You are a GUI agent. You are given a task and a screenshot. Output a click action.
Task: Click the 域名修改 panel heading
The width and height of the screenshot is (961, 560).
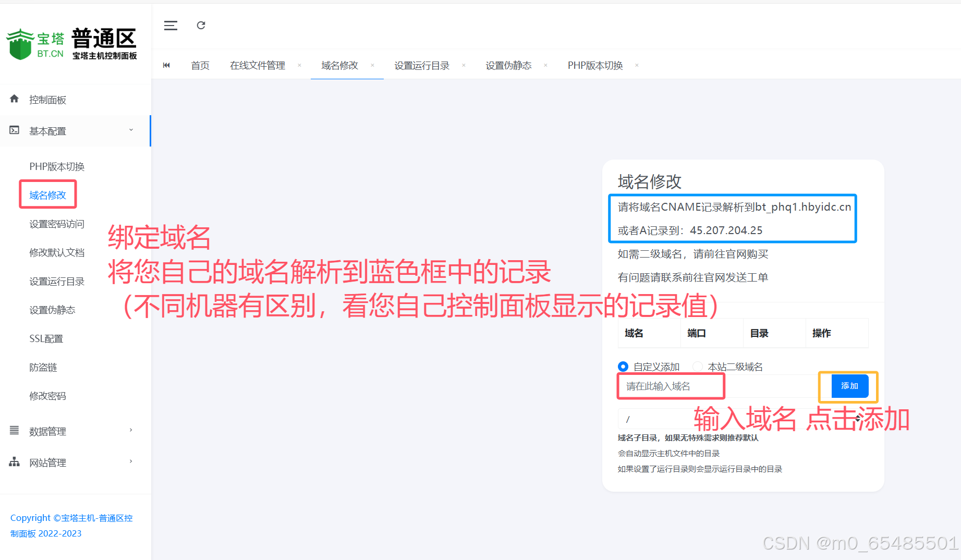coord(650,181)
